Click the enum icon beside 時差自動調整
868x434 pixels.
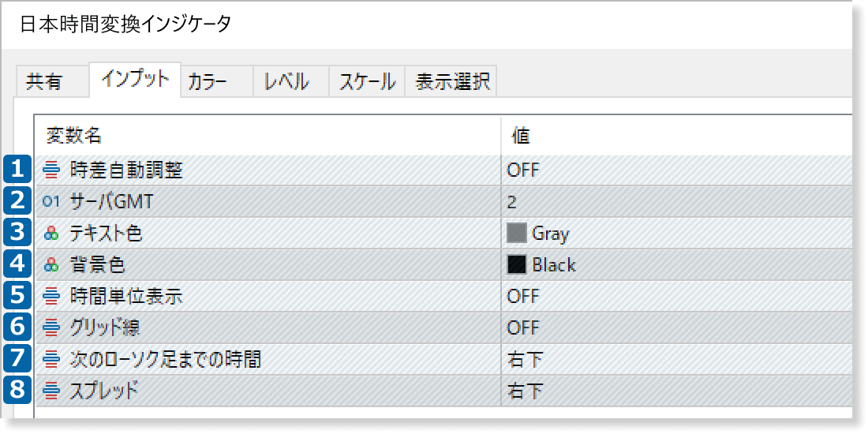pyautogui.click(x=52, y=170)
